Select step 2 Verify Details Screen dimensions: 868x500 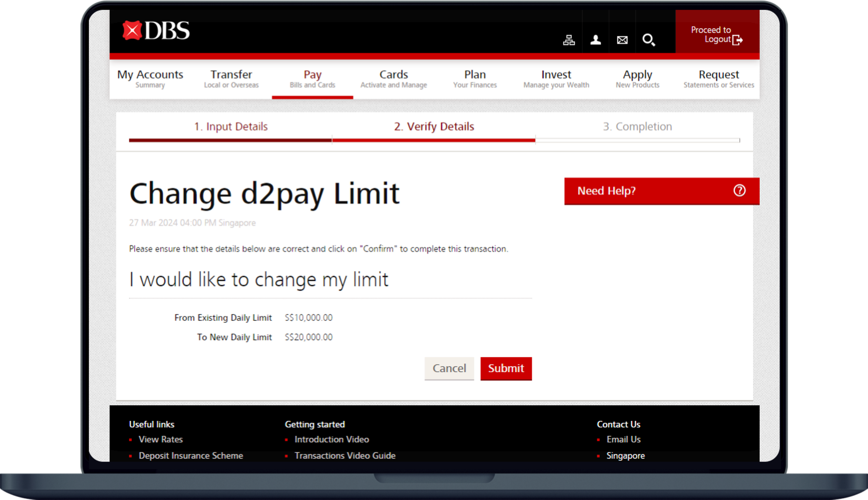pyautogui.click(x=434, y=126)
